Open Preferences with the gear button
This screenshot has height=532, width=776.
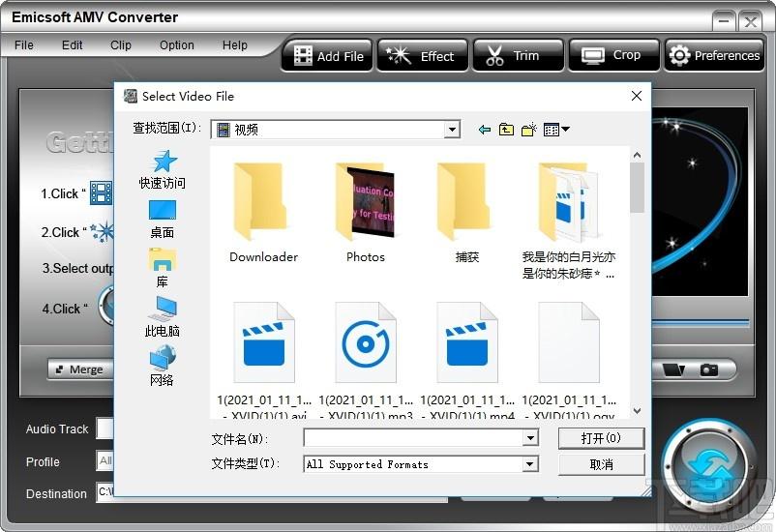pyautogui.click(x=714, y=56)
